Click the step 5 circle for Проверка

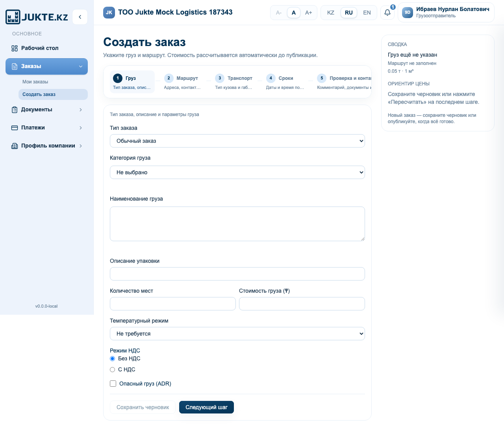coord(322,78)
